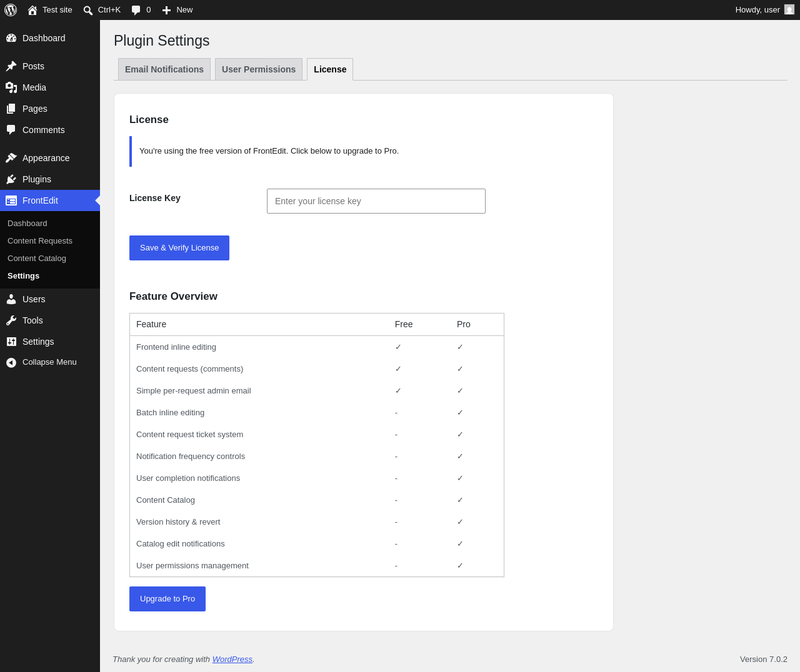Image resolution: width=800 pixels, height=672 pixels.
Task: Click 'Content request ticket system' row text
Action: (x=189, y=435)
